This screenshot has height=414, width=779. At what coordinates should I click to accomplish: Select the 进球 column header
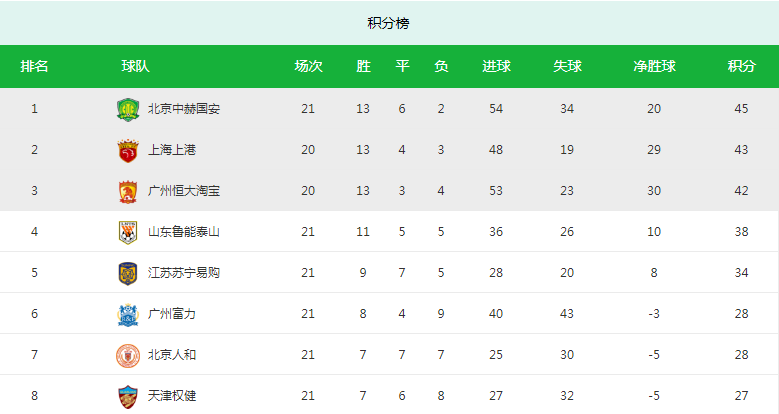(496, 66)
